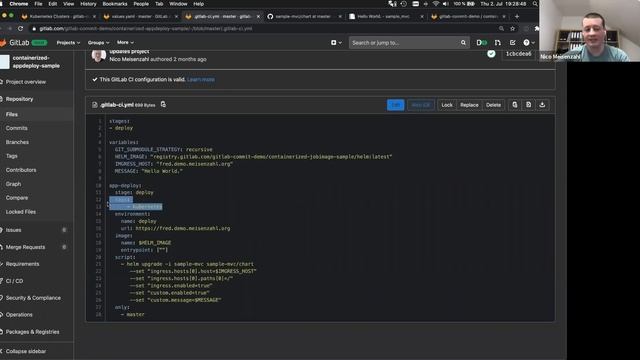
Task: Click the Issues sidebar icon
Action: [x=2, y=230]
